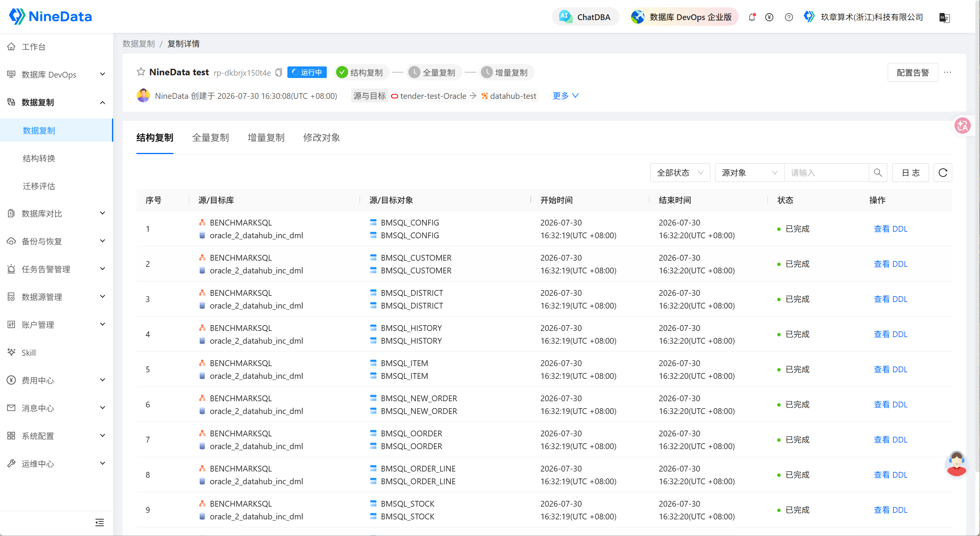This screenshot has height=536, width=980.
Task: Open the more actions ellipsis menu
Action: [x=948, y=72]
